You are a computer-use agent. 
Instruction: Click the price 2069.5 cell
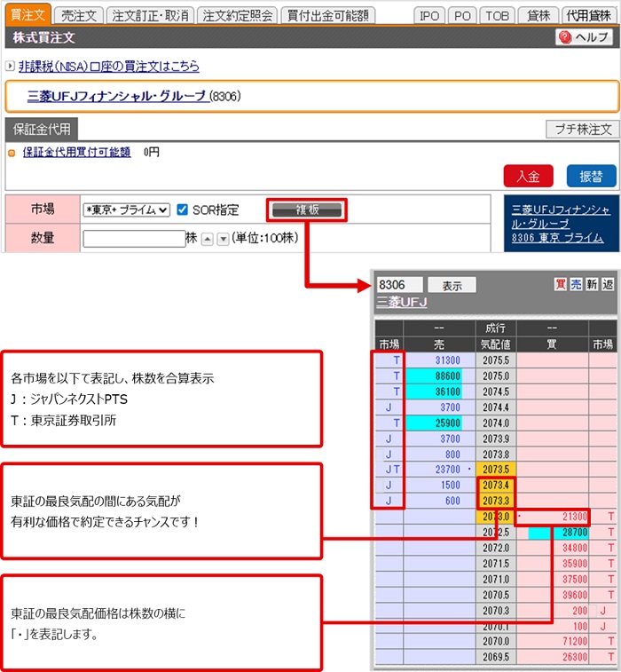coord(496,657)
